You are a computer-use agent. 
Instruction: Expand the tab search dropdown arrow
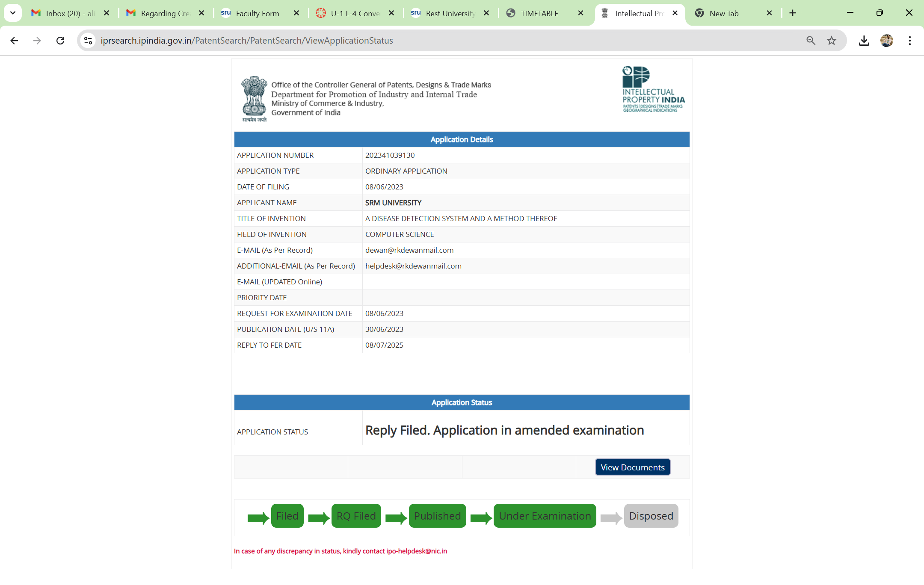[x=13, y=13]
